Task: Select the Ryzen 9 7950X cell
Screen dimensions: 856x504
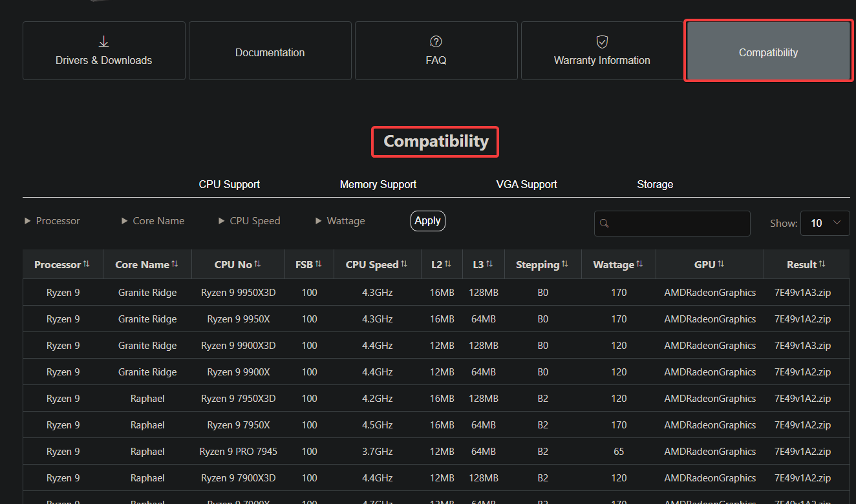Action: pyautogui.click(x=239, y=425)
